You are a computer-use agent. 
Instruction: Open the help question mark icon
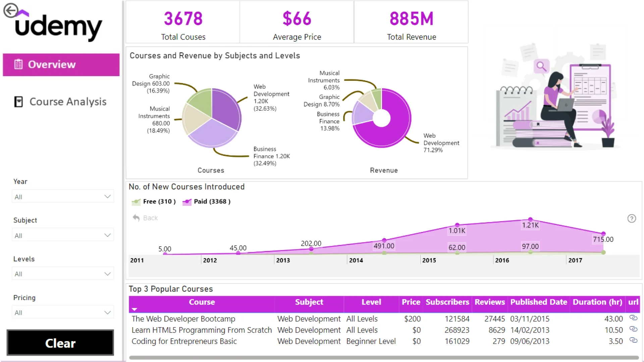632,219
